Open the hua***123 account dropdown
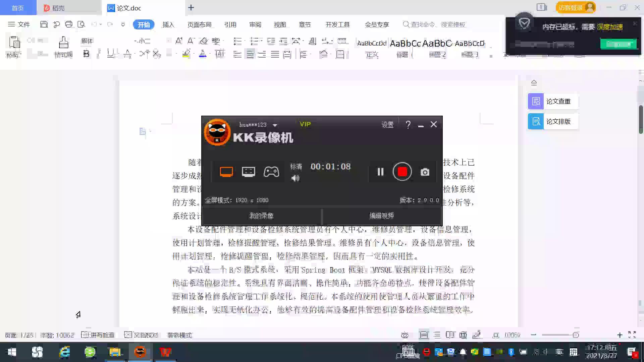The width and height of the screenshot is (644, 362). click(275, 125)
